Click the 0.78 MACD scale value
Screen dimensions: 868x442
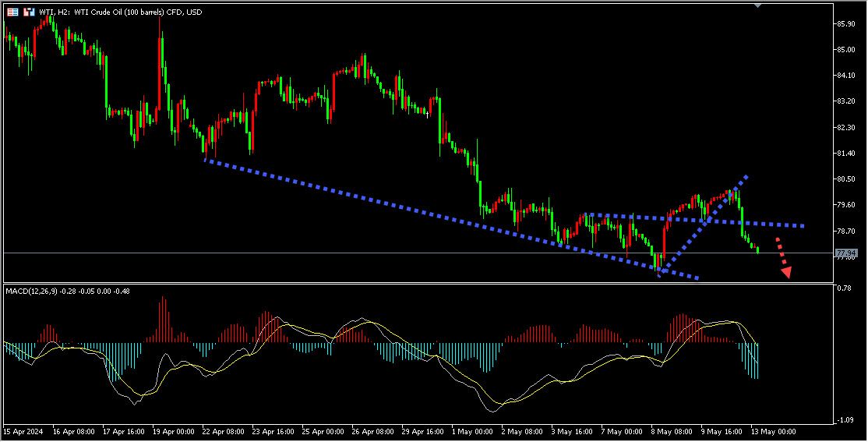pyautogui.click(x=843, y=288)
